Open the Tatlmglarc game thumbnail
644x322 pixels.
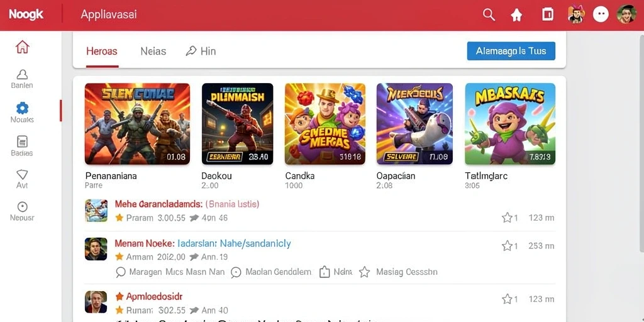510,124
